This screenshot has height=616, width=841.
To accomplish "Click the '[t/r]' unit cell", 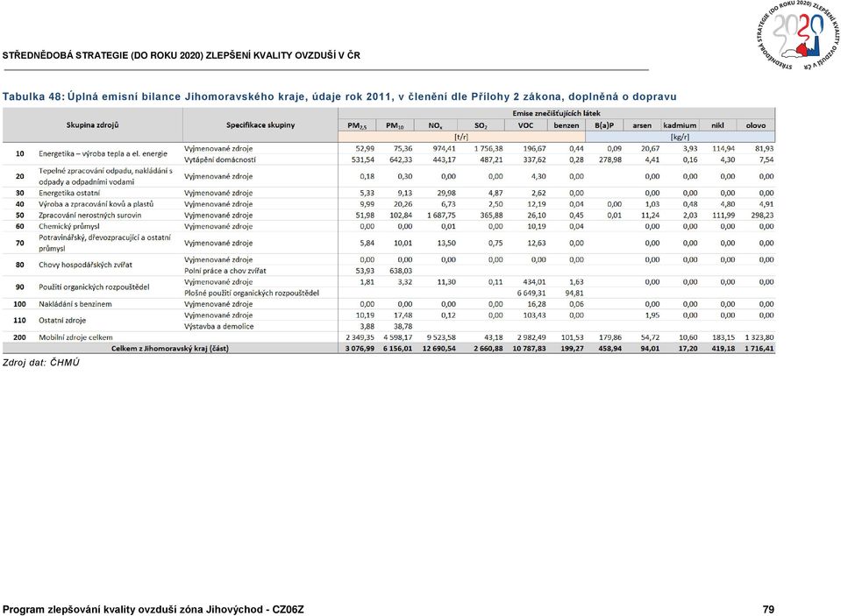I will point(461,137).
